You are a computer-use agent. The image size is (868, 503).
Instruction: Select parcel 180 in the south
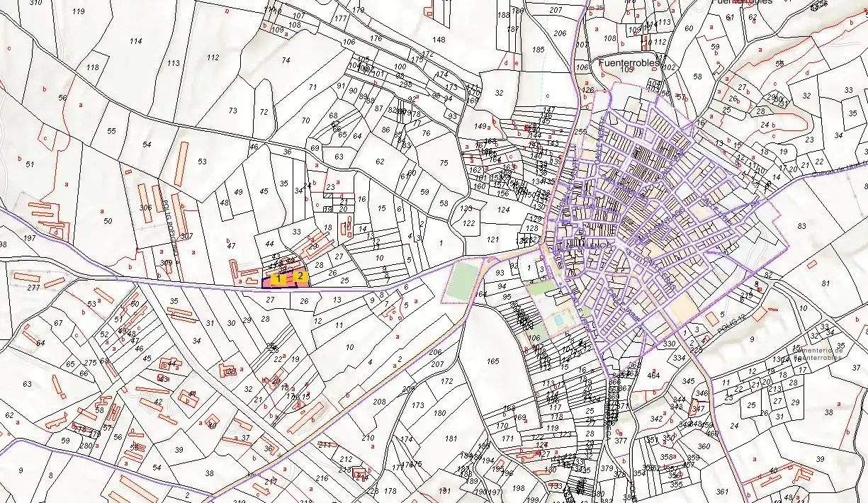click(x=440, y=413)
